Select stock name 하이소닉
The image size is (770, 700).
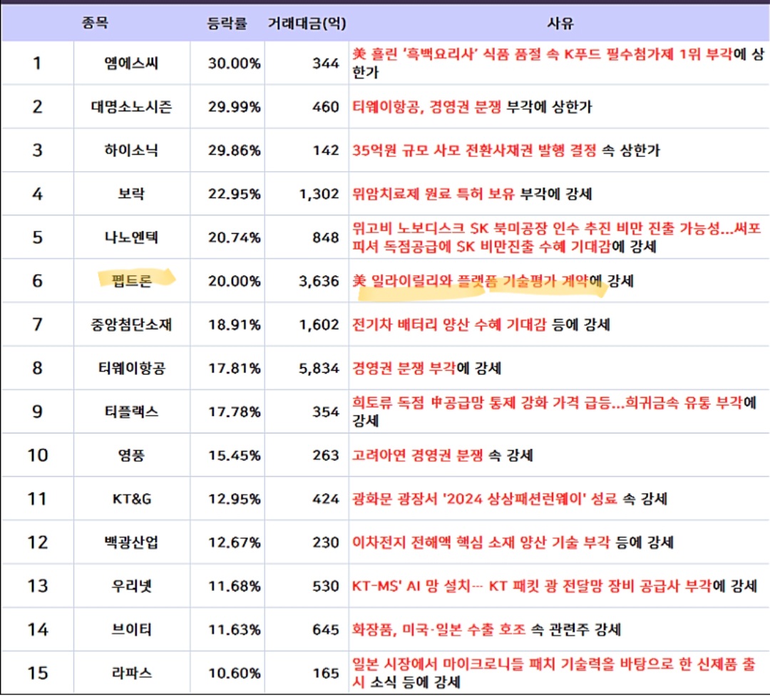(x=131, y=150)
